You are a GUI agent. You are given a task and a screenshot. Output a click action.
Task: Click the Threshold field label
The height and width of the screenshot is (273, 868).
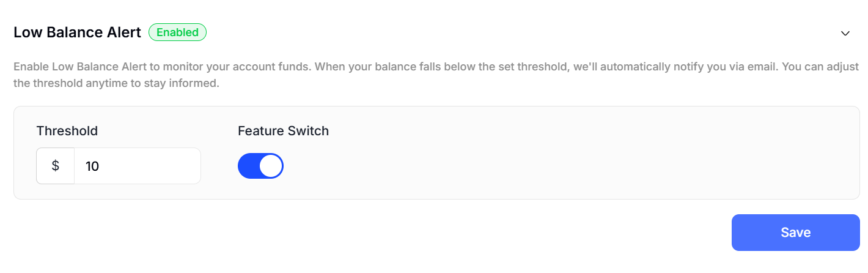[67, 130]
